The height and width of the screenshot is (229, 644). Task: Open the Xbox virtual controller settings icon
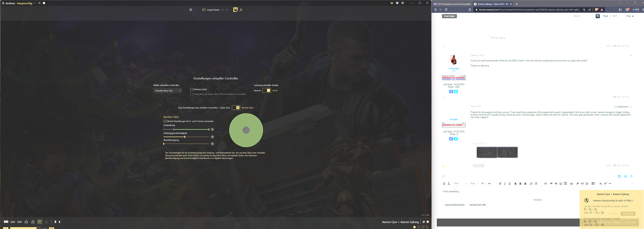tap(235, 10)
